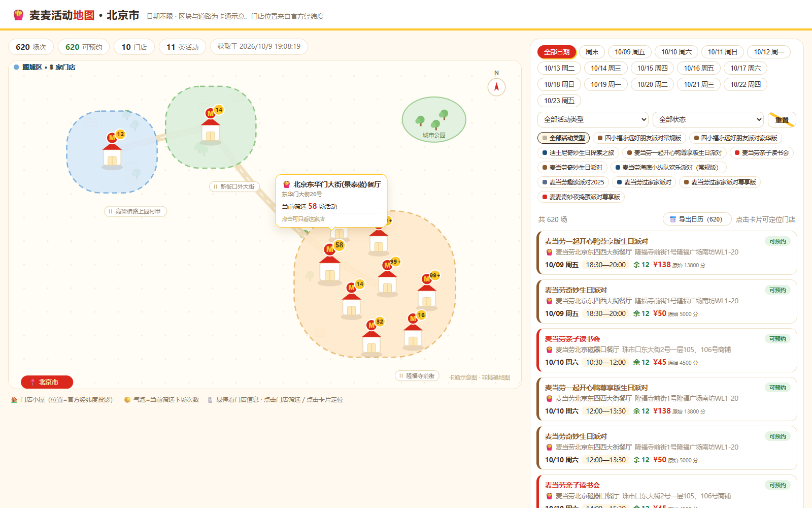Click the 新街口外大街 road label

click(x=234, y=186)
